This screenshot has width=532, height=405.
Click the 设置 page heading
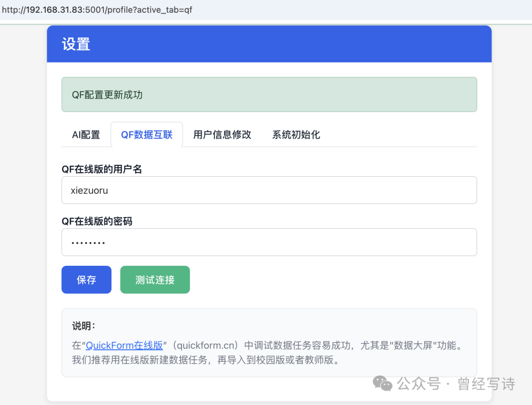tap(76, 44)
